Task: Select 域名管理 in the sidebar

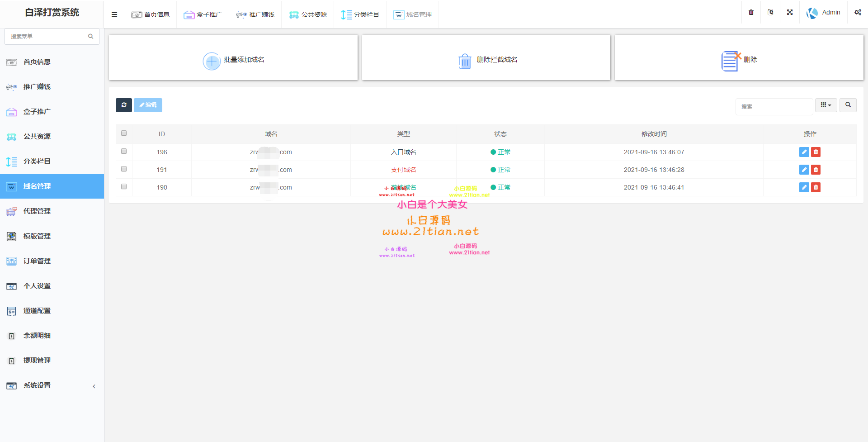Action: pyautogui.click(x=52, y=186)
